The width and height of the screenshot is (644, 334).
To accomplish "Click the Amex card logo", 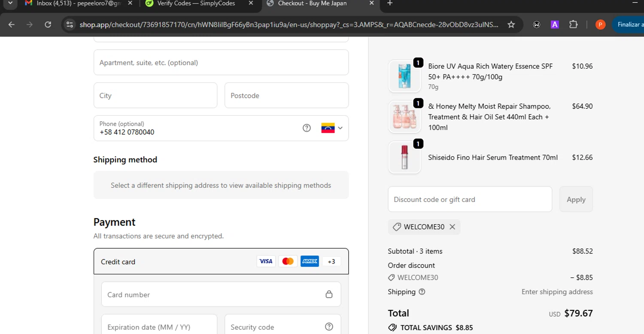I will pos(310,261).
